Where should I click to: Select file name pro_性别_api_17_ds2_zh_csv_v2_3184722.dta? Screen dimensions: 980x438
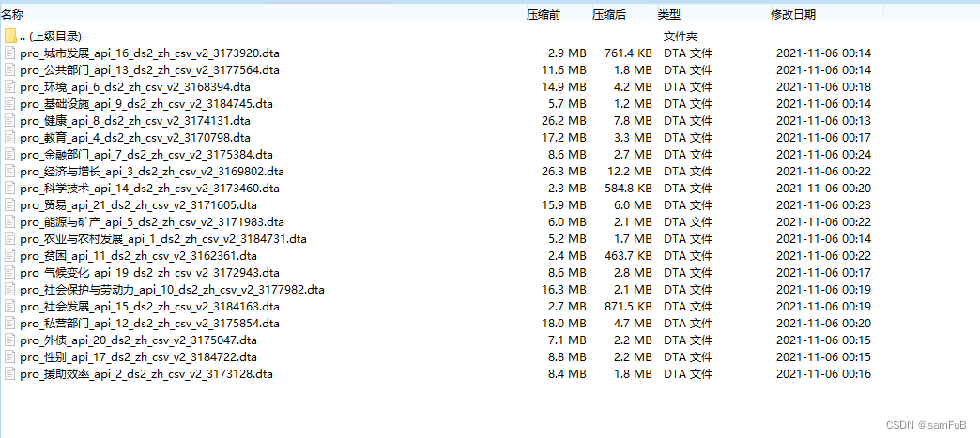click(x=141, y=356)
